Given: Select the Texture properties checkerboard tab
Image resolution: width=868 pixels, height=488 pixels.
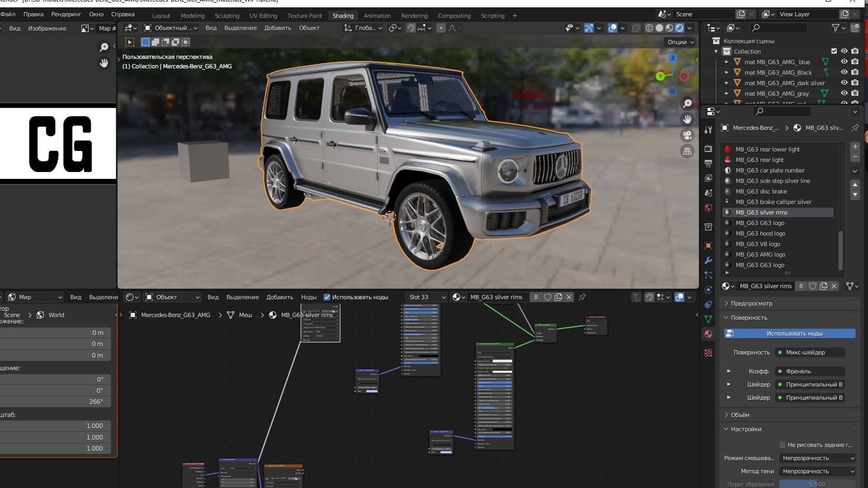Looking at the screenshot, I should pos(709,352).
